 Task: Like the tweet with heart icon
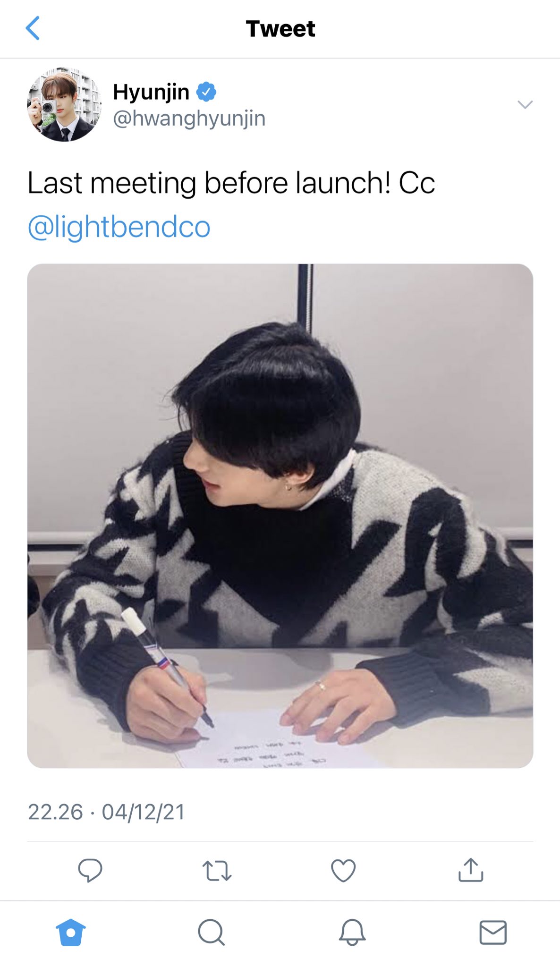pos(343,871)
